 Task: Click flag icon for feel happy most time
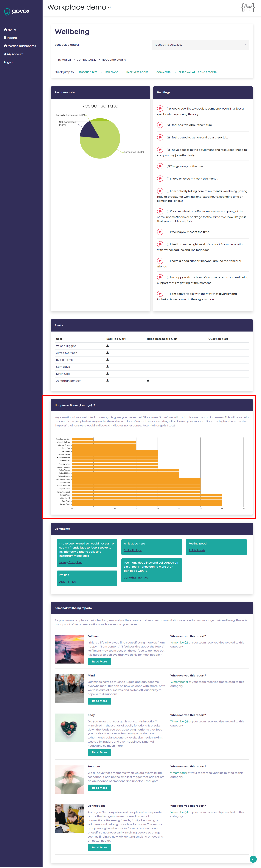(160, 232)
